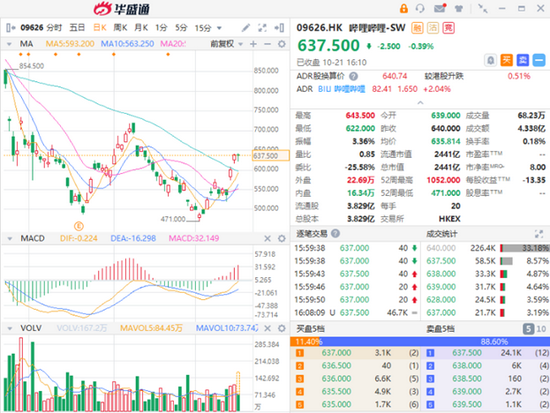Open the minute period dropdown arrow

[x=219, y=28]
